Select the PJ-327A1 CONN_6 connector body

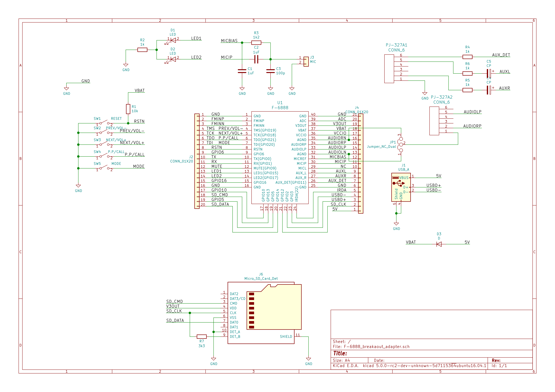(389, 69)
